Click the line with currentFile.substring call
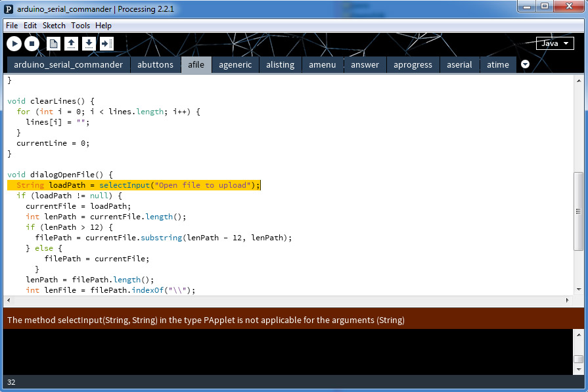The width and height of the screenshot is (588, 392). (x=164, y=238)
